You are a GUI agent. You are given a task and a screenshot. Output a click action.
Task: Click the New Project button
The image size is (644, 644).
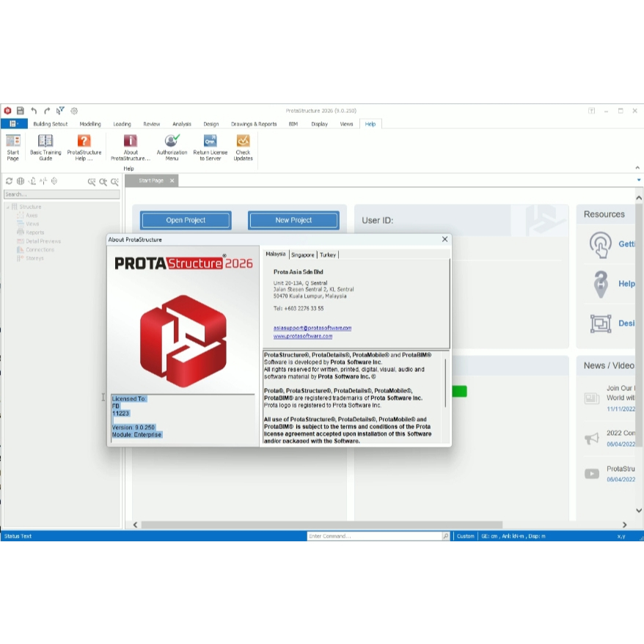(293, 220)
